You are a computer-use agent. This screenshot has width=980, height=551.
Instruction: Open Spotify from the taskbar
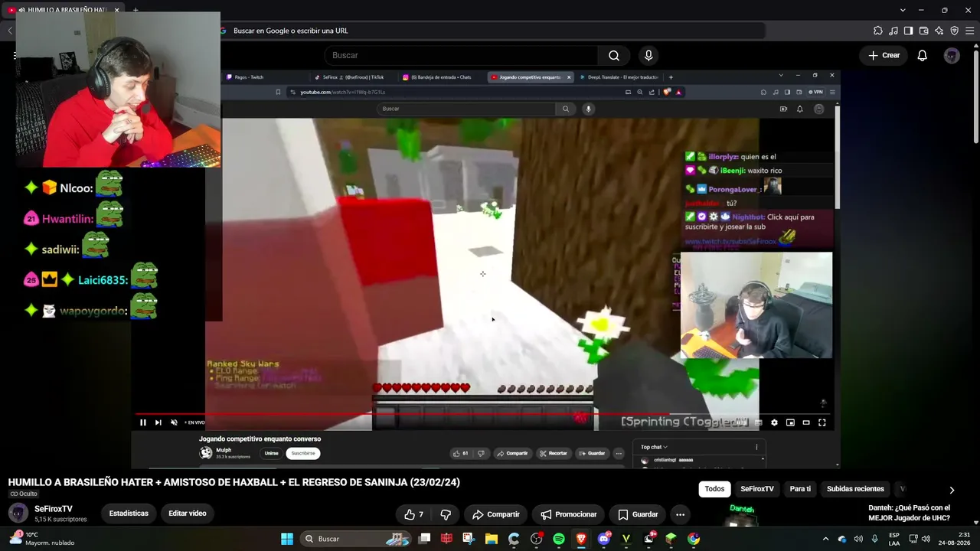pyautogui.click(x=559, y=539)
